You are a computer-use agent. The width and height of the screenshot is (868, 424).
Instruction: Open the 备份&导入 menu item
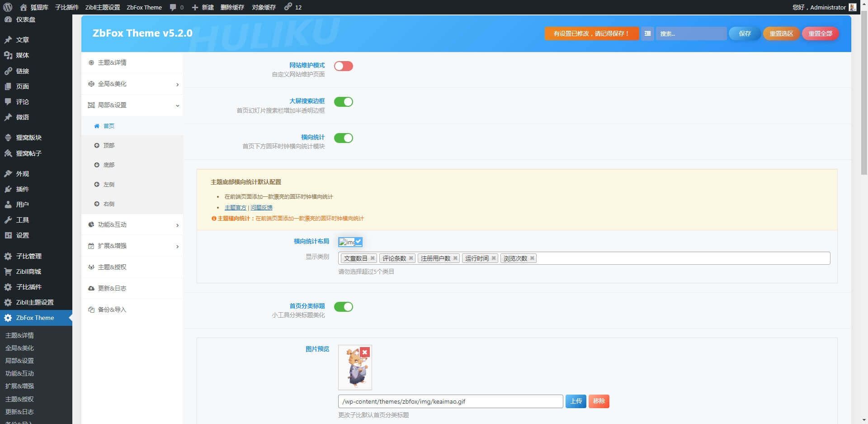coord(112,310)
